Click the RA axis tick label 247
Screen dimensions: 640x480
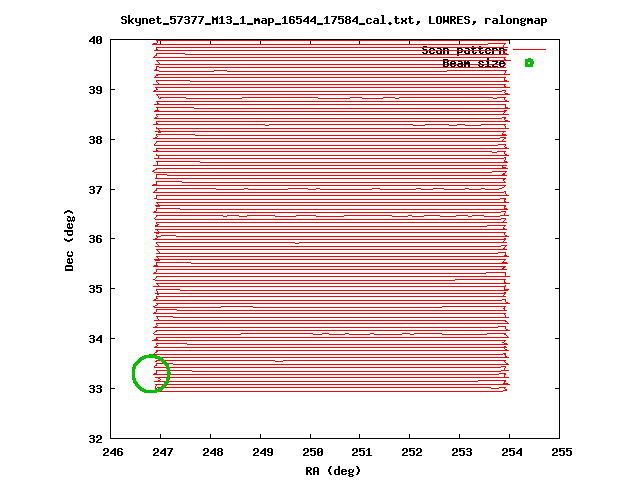[x=163, y=452]
